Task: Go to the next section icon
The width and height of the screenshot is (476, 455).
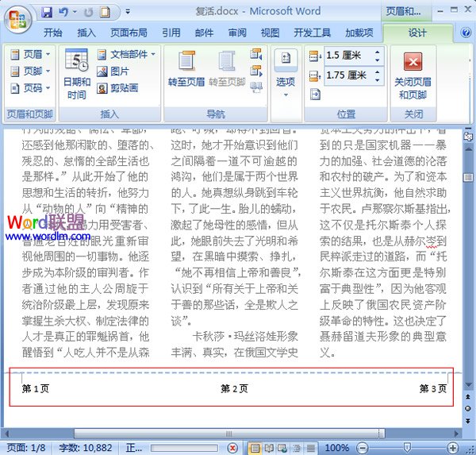Action: pyautogui.click(x=256, y=71)
